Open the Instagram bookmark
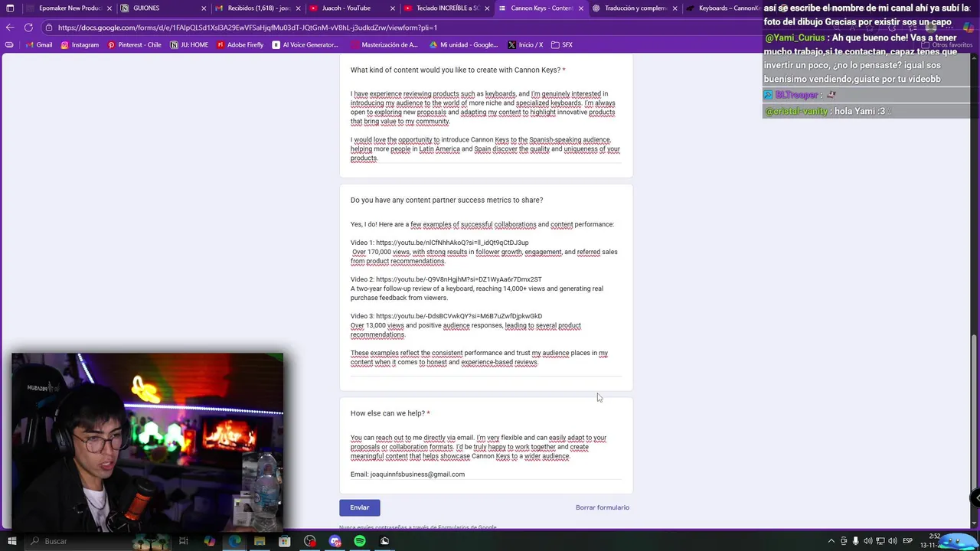The image size is (980, 551). point(80,44)
